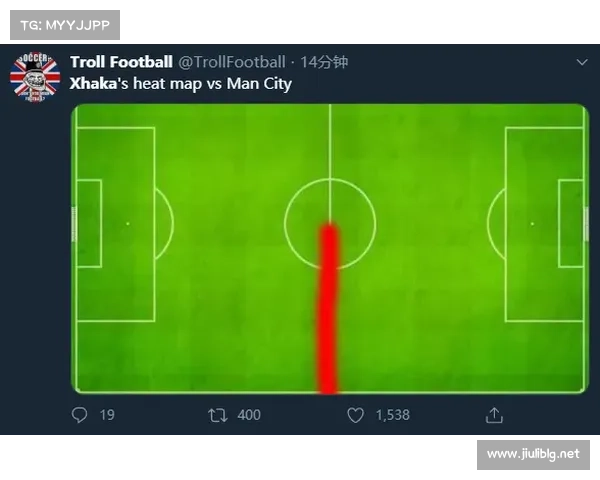
Task: Click the www.jiulibig.net watermark
Action: click(533, 454)
